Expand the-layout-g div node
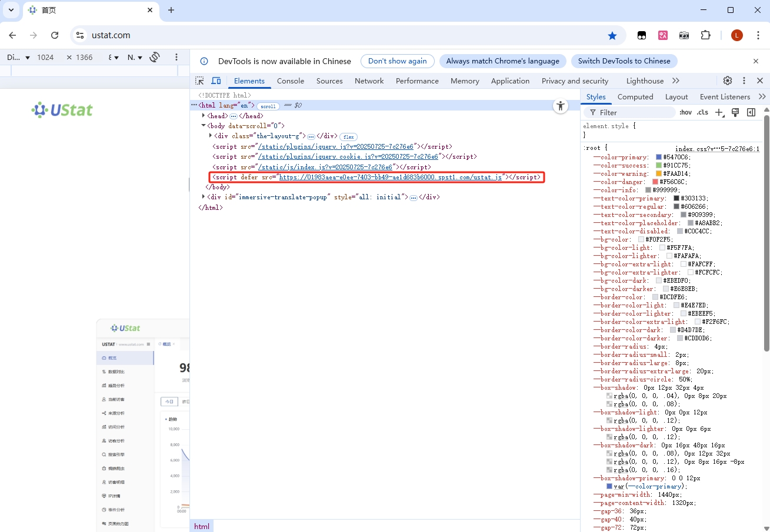The image size is (770, 532). (211, 136)
